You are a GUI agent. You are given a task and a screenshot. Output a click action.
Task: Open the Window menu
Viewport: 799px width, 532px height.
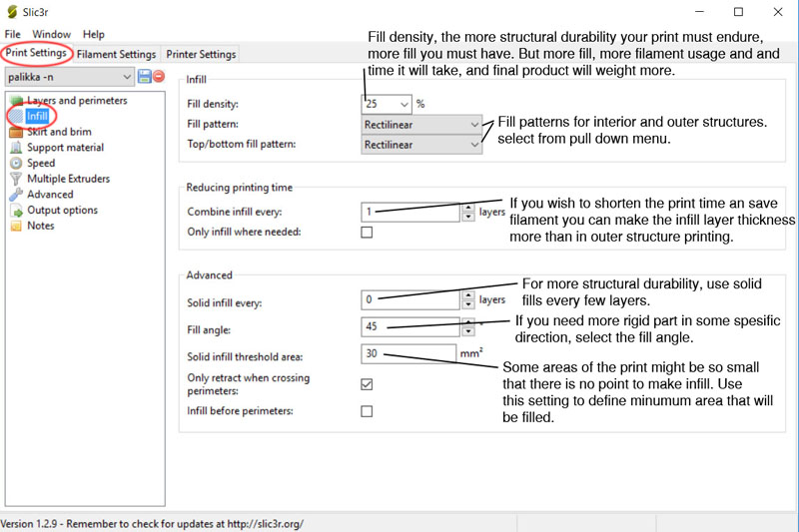click(52, 34)
